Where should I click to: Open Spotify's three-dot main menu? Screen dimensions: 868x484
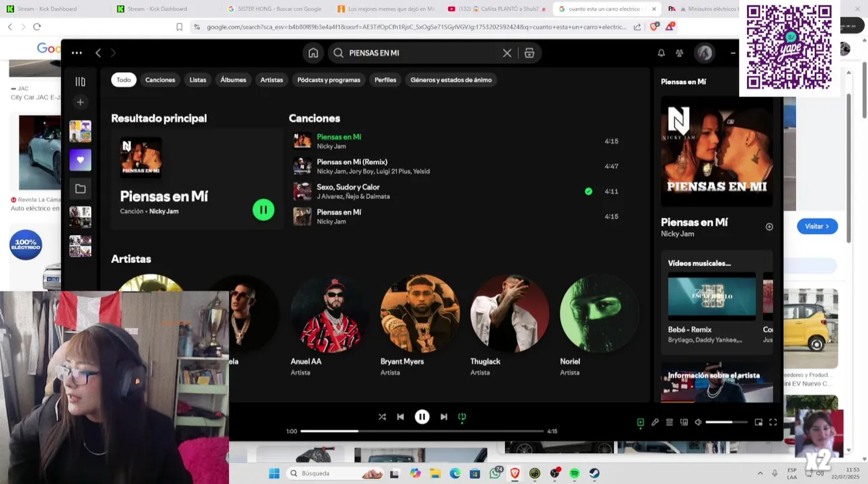click(x=77, y=53)
